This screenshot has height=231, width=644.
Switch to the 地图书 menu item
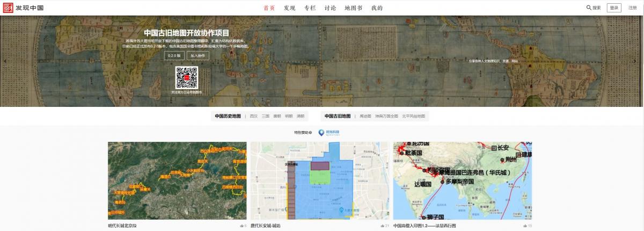(353, 8)
